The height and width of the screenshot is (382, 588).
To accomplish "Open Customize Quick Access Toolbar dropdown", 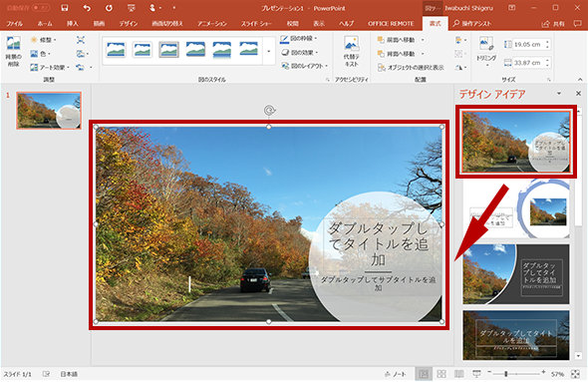I will [174, 8].
